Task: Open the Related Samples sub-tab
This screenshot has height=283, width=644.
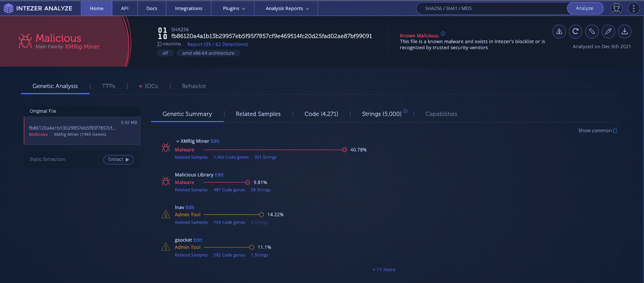Action: pos(258,114)
